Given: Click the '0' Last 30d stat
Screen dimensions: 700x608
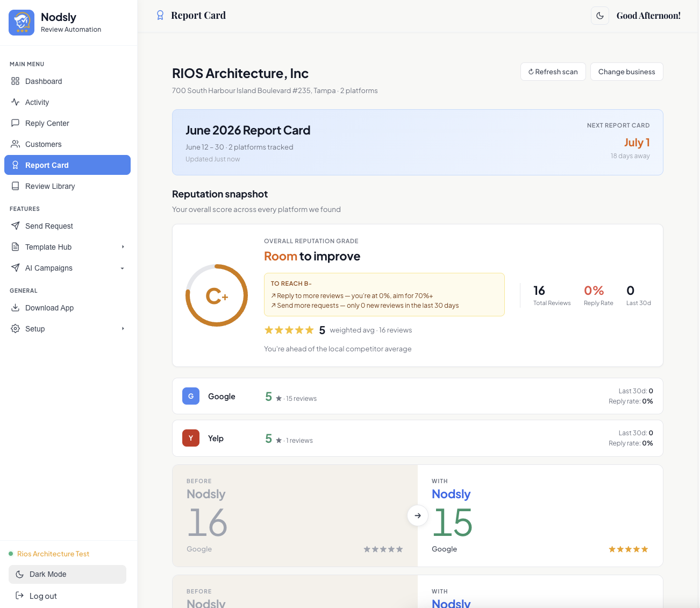Looking at the screenshot, I should 631,291.
